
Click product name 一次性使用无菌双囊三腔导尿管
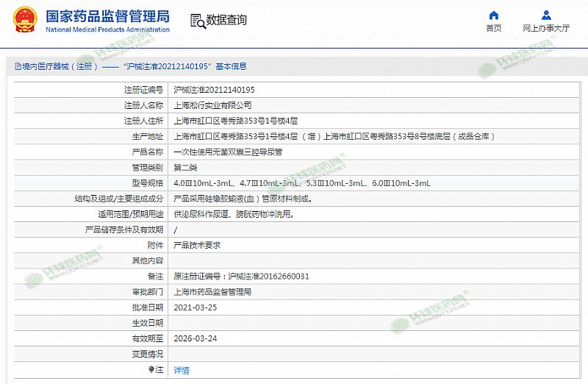point(227,152)
